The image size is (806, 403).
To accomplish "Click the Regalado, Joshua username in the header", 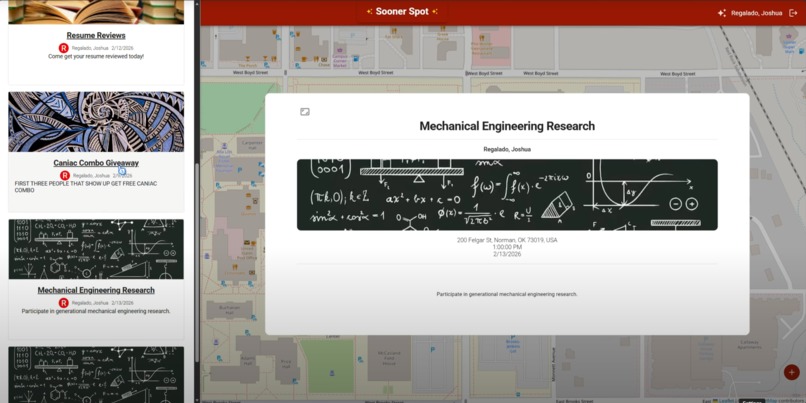I will (757, 13).
